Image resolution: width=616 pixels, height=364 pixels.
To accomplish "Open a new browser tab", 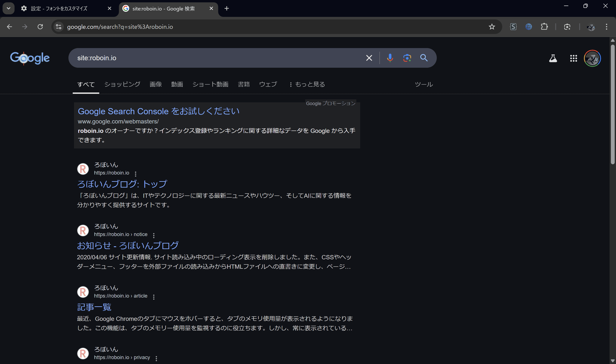I will (x=227, y=9).
